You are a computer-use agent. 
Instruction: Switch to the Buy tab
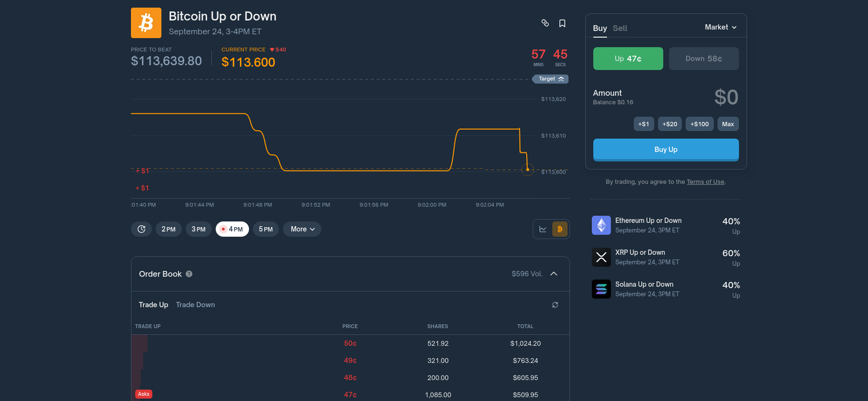600,28
